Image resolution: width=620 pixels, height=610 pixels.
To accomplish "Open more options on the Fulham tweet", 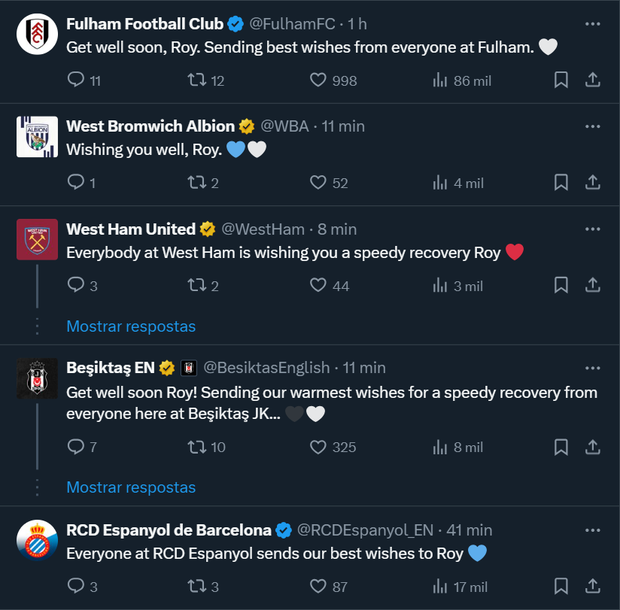I will click(x=592, y=22).
